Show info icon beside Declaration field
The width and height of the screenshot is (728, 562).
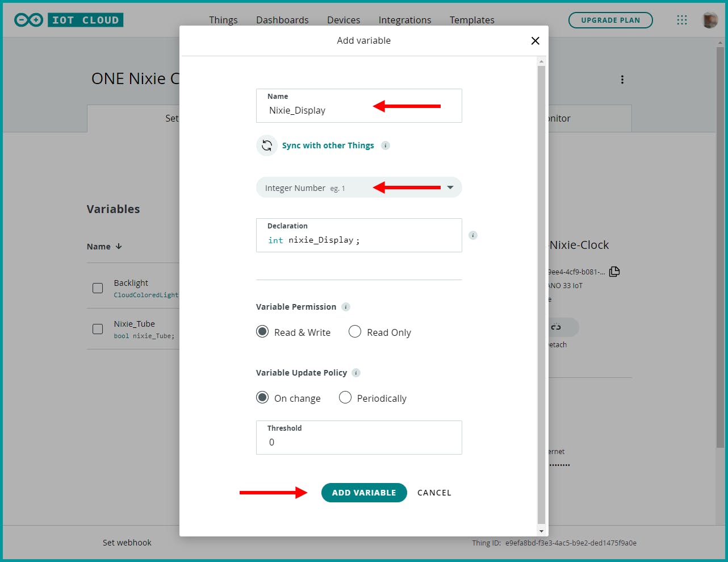click(473, 235)
